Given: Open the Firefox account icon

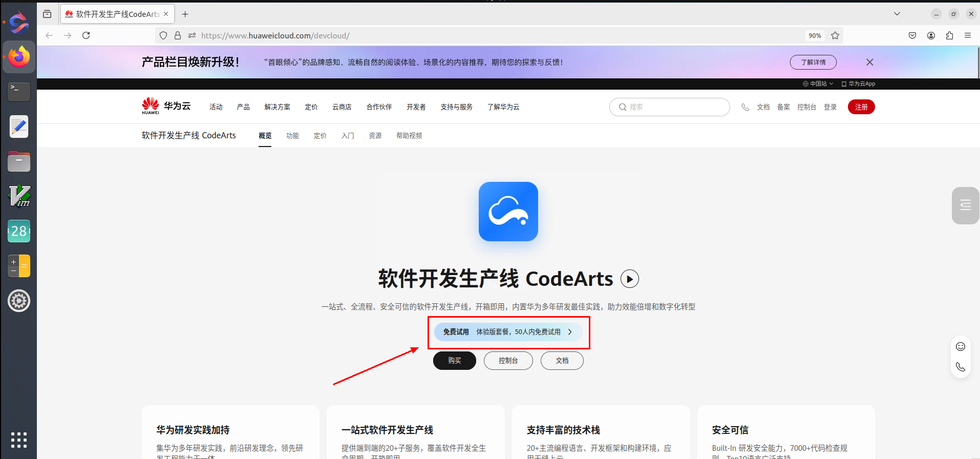Looking at the screenshot, I should tap(931, 35).
